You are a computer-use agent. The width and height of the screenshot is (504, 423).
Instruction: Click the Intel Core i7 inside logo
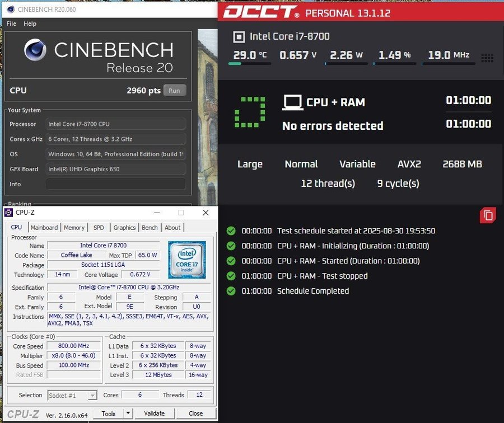(186, 260)
